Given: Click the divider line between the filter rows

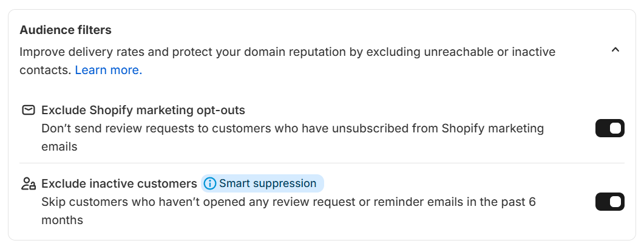Looking at the screenshot, I should tap(322, 163).
